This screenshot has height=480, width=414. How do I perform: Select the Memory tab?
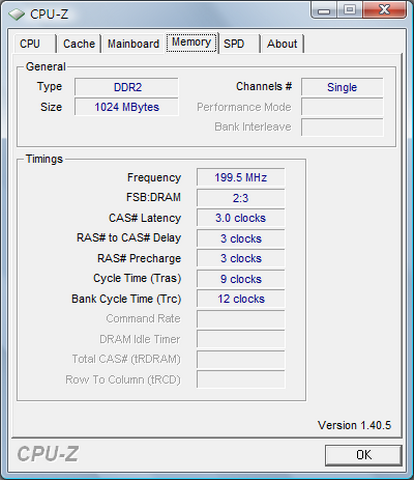tap(192, 42)
